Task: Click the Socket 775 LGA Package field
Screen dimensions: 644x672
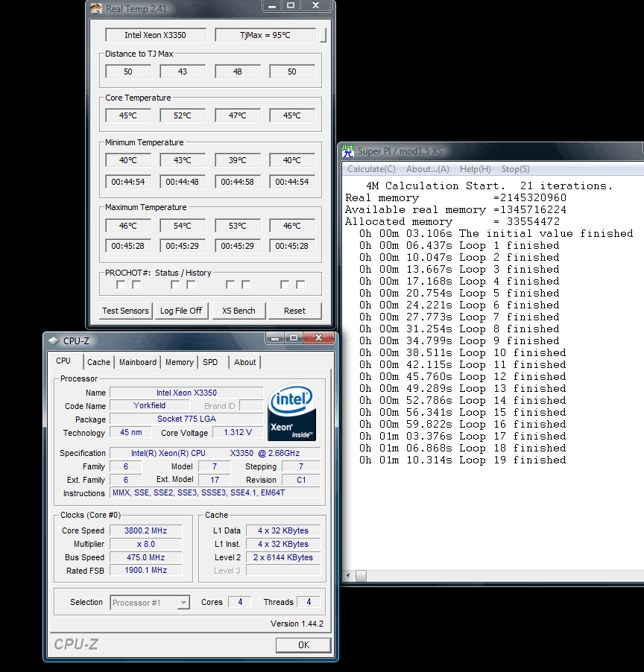Action: coord(186,419)
